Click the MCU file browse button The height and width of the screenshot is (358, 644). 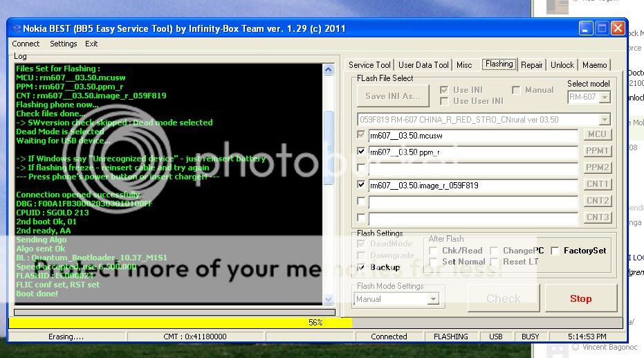(x=598, y=134)
